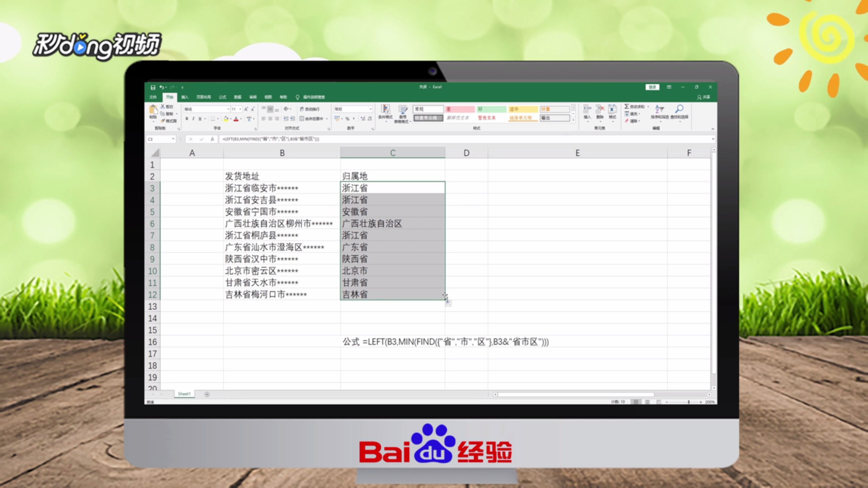
Task: Open the font size dropdown
Action: coord(240,109)
